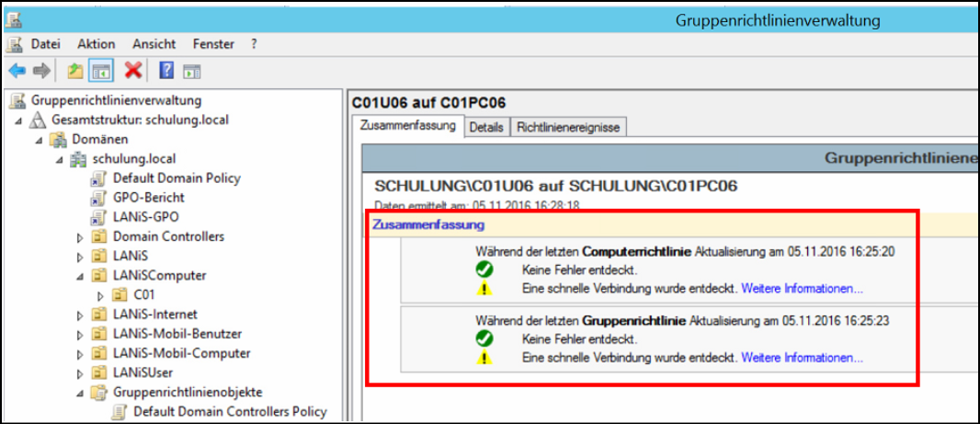Click the app icon in the title bar
The image size is (980, 424).
coord(13,20)
